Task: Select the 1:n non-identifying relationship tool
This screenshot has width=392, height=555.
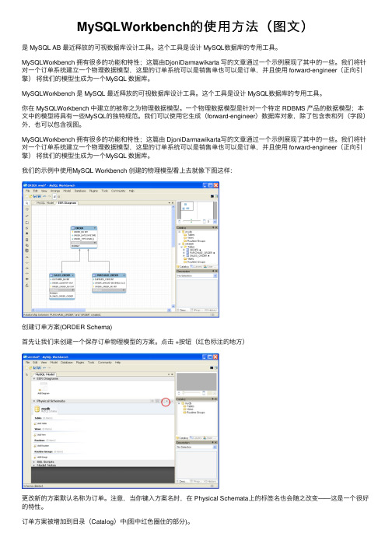Action: (27, 262)
